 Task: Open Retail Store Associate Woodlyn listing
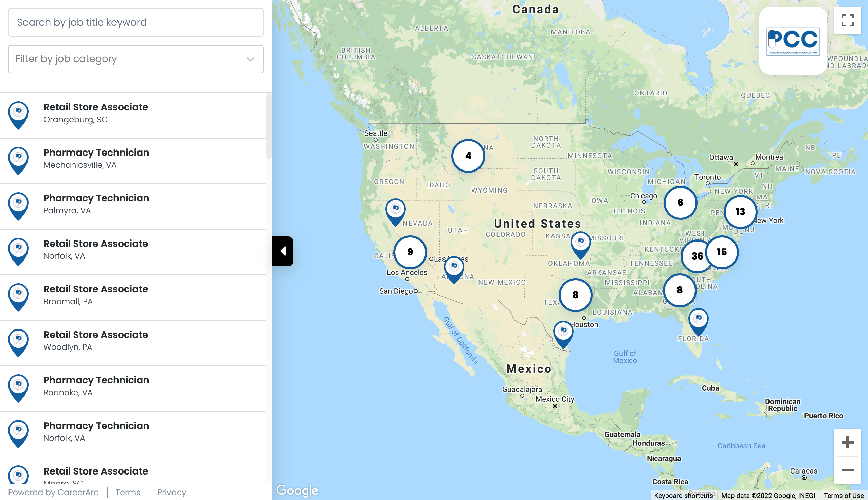[x=133, y=343]
